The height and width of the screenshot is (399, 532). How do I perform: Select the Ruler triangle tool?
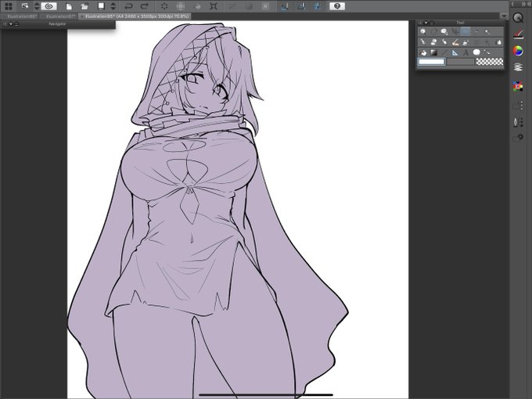(455, 52)
